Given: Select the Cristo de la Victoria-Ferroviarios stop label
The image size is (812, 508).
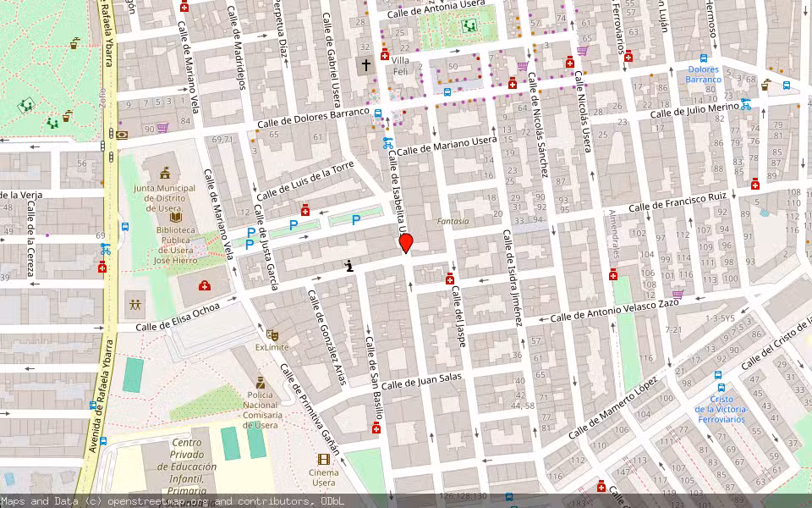Looking at the screenshot, I should click(721, 409).
